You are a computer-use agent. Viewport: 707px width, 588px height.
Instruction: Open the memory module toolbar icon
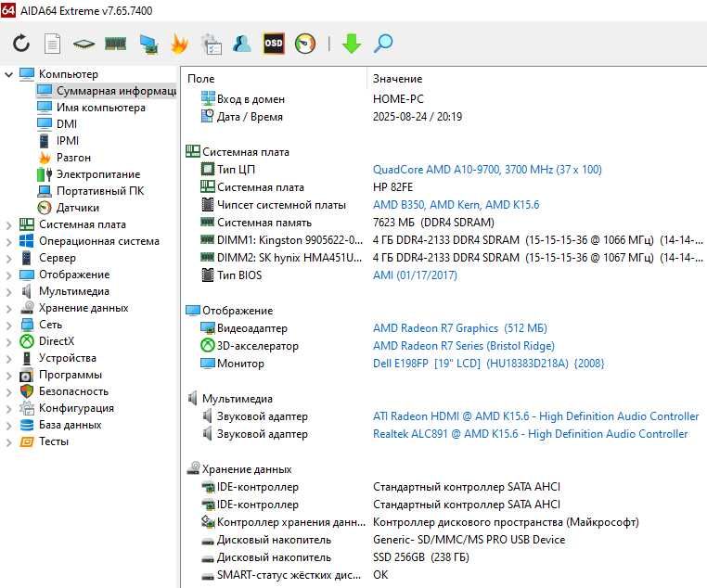point(115,44)
